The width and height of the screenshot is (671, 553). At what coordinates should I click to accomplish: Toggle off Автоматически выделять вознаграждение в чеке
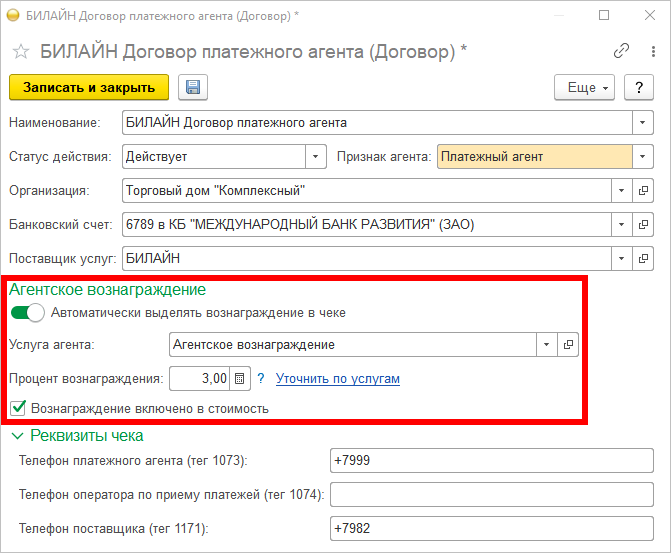(27, 313)
